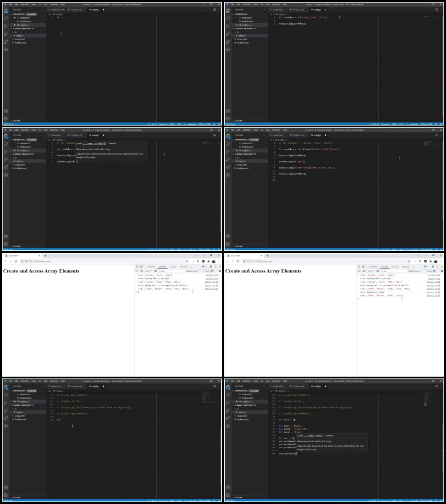Open Default levels dropdown in the console with 'After Popping Car Make'
446x504 pixels.
414,271
